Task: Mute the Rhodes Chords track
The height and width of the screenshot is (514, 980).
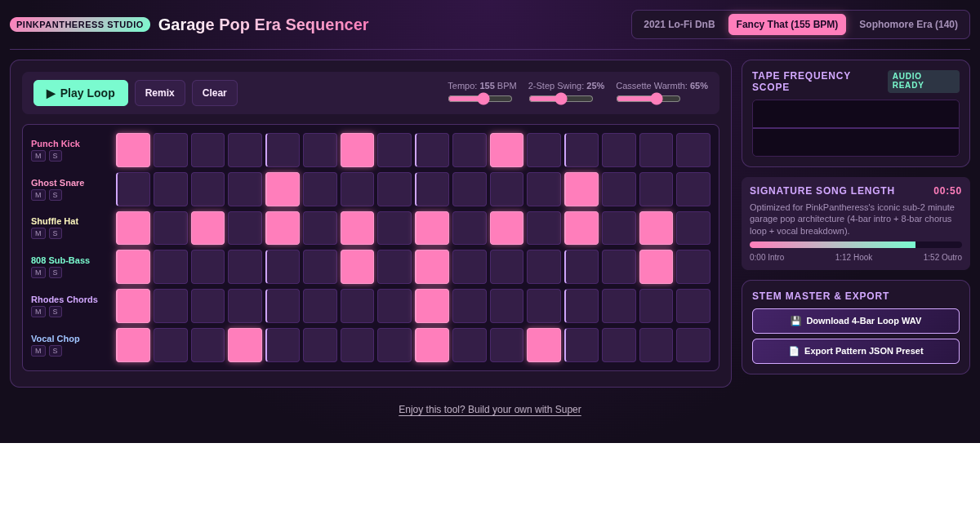Action: 38,312
